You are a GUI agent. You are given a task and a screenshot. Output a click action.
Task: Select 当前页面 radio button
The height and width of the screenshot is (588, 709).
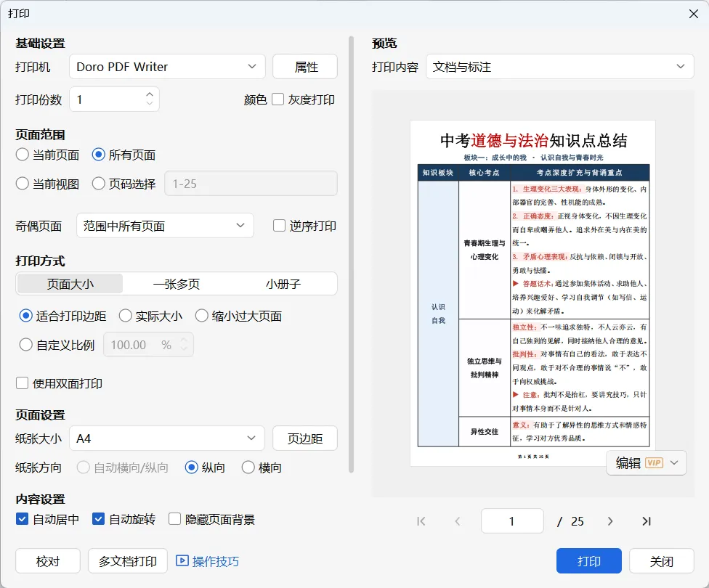tap(22, 155)
